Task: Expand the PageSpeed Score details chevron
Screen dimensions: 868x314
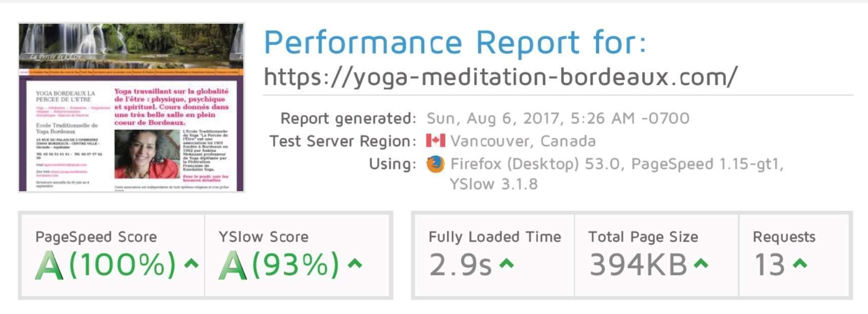Action: click(x=191, y=264)
